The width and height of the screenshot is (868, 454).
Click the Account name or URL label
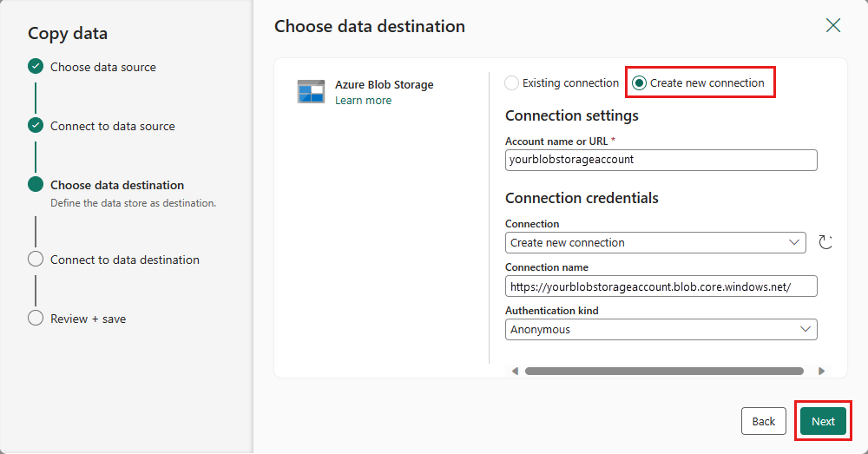click(x=556, y=141)
